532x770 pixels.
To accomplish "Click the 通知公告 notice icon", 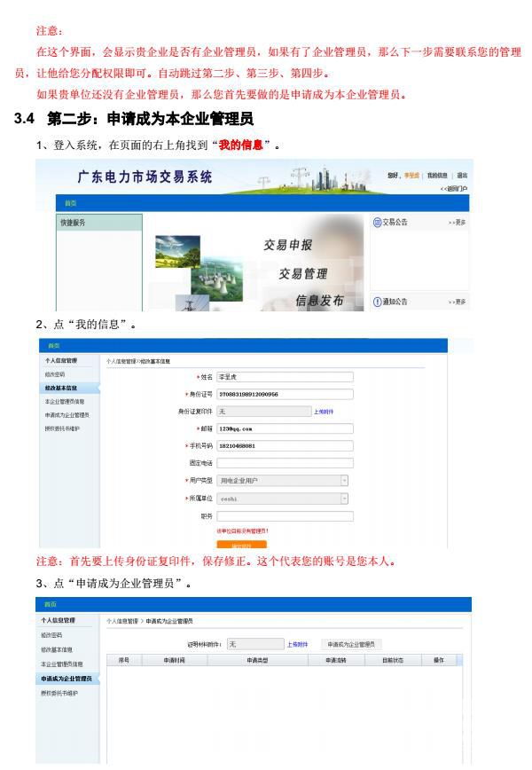I will (377, 302).
